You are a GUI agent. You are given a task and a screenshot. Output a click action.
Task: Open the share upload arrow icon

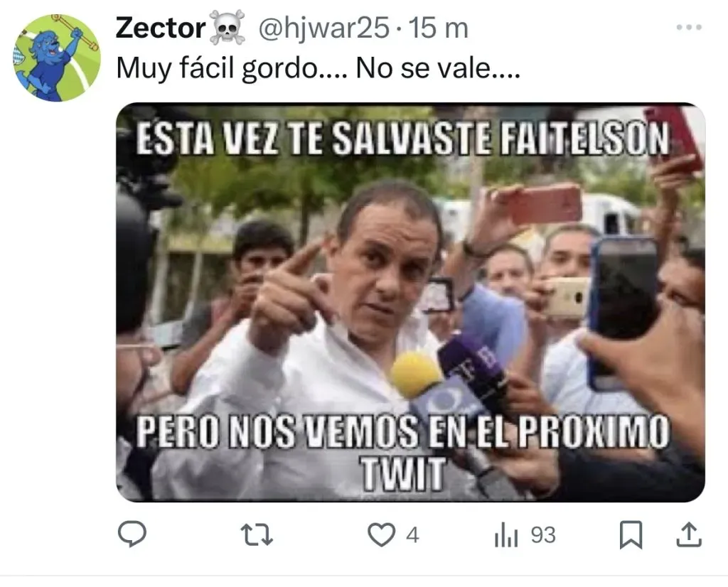pos(688,534)
